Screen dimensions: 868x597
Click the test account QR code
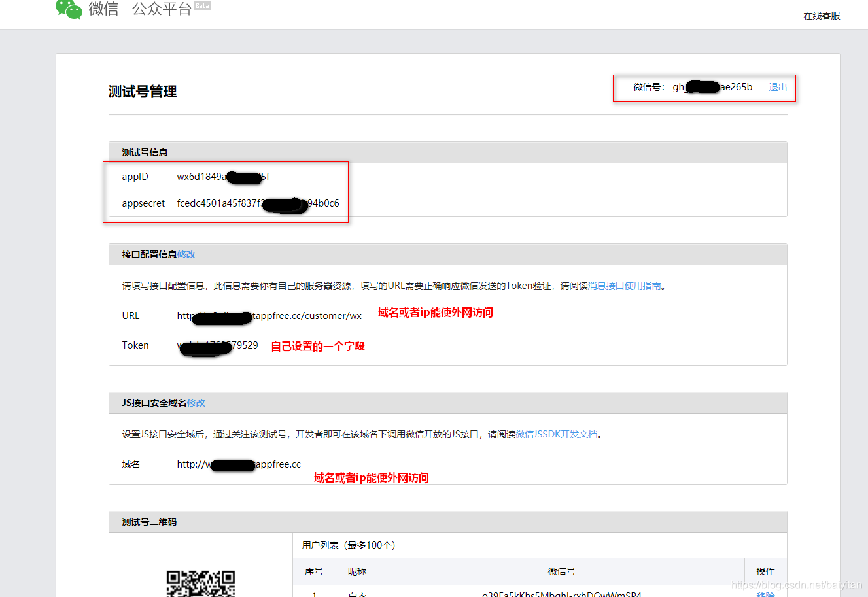(x=200, y=583)
